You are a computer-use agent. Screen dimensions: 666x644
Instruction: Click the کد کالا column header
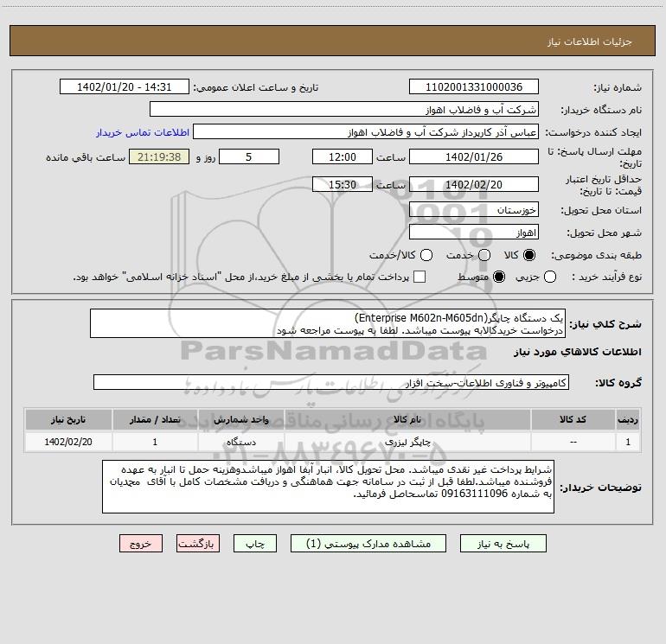[573, 419]
